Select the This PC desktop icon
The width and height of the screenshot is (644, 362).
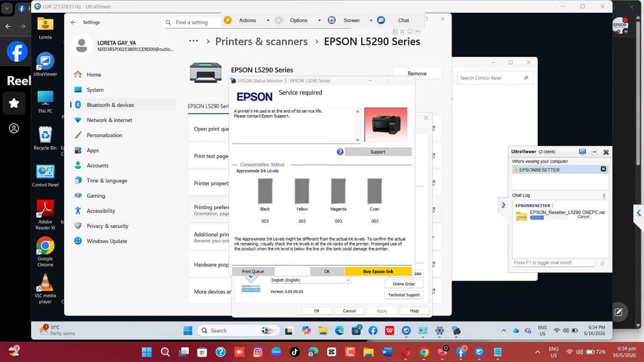click(45, 102)
